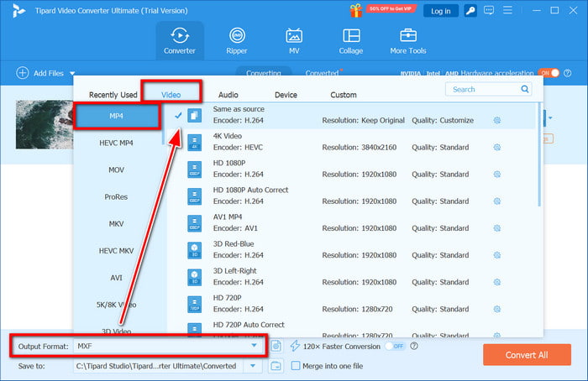This screenshot has width=588, height=381.
Task: Expand Save to path dropdown
Action: pyautogui.click(x=253, y=366)
